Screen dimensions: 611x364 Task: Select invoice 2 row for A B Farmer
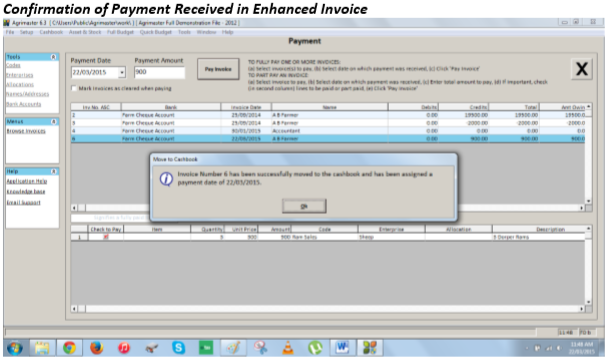click(x=328, y=115)
